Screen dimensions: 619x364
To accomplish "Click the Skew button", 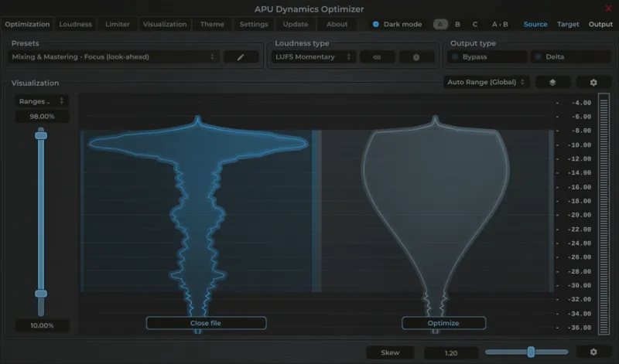I will 390,352.
